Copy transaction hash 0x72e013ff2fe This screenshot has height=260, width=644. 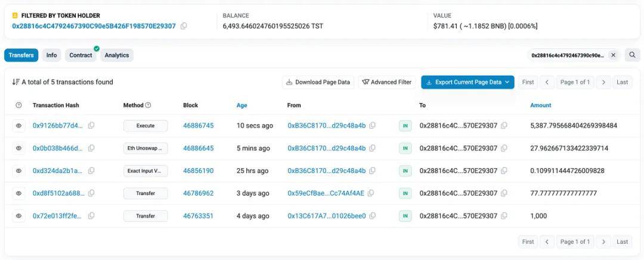tap(91, 216)
